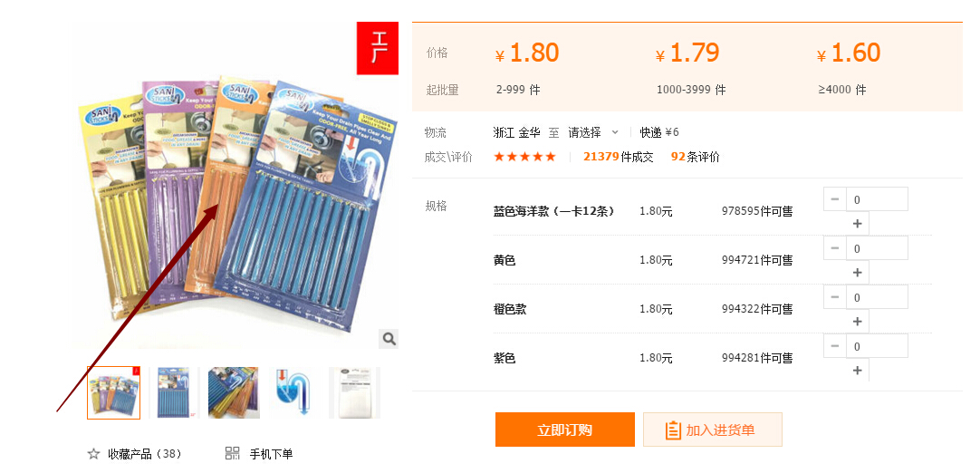Click the magnifier zoom icon on product image
The height and width of the screenshot is (473, 980).
(x=389, y=339)
